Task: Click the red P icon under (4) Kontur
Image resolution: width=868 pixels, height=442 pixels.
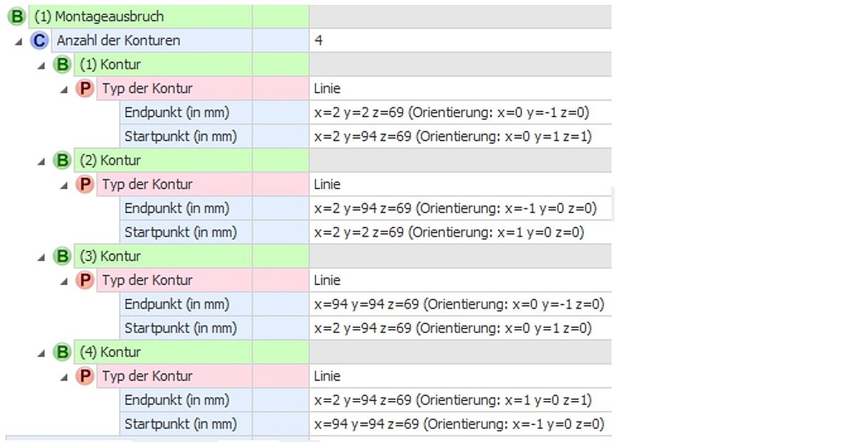Action: [85, 376]
